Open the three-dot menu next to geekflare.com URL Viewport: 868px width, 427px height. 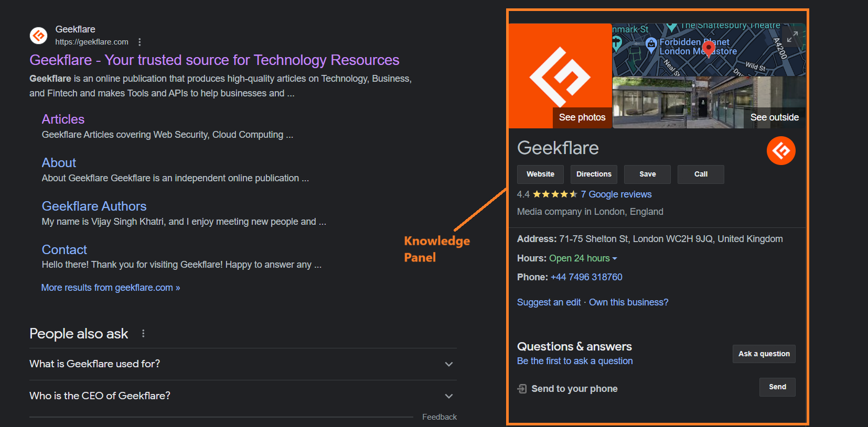click(140, 42)
